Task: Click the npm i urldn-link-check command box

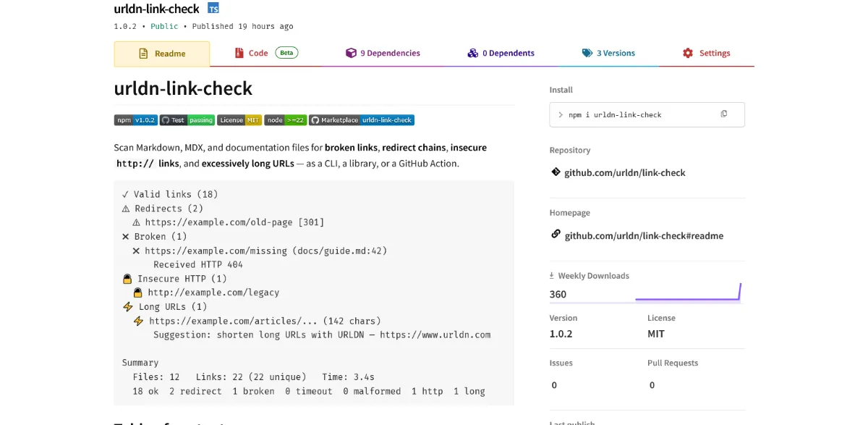Action: [647, 114]
